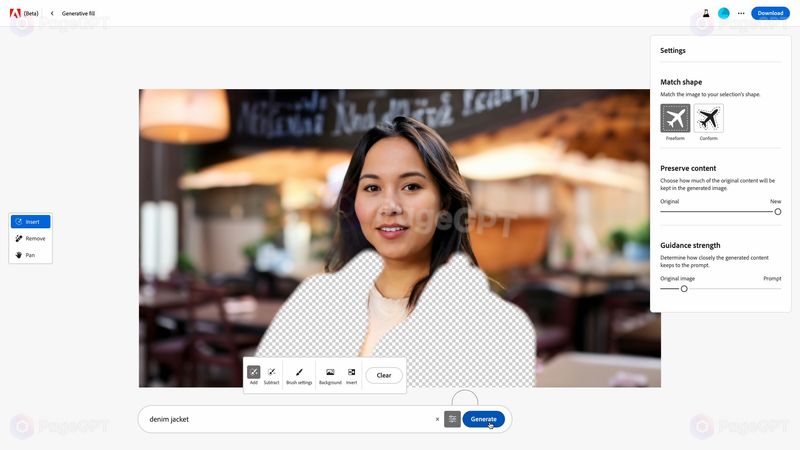The image size is (800, 450).
Task: Select Conform match shape
Action: coord(709,118)
